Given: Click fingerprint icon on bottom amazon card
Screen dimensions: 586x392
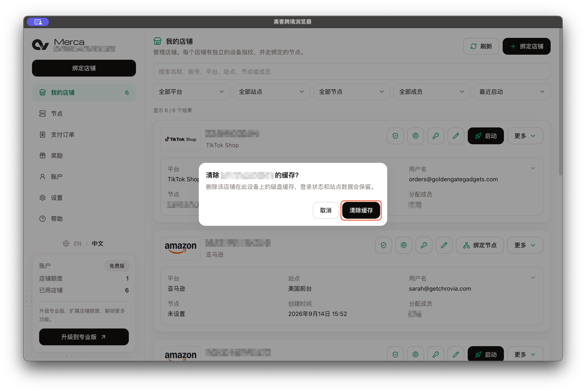Looking at the screenshot, I should (415, 354).
